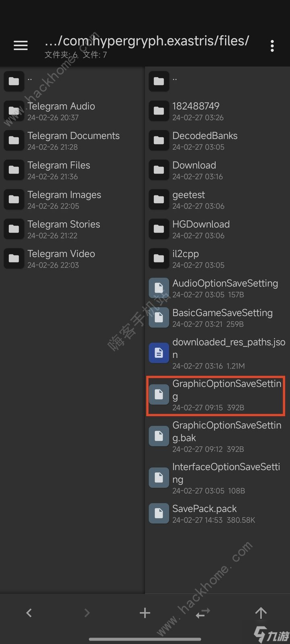Screen dimensions: 290x644
Task: Select the highlighted GraphicOptionSaveSetting file
Action: coord(216,395)
